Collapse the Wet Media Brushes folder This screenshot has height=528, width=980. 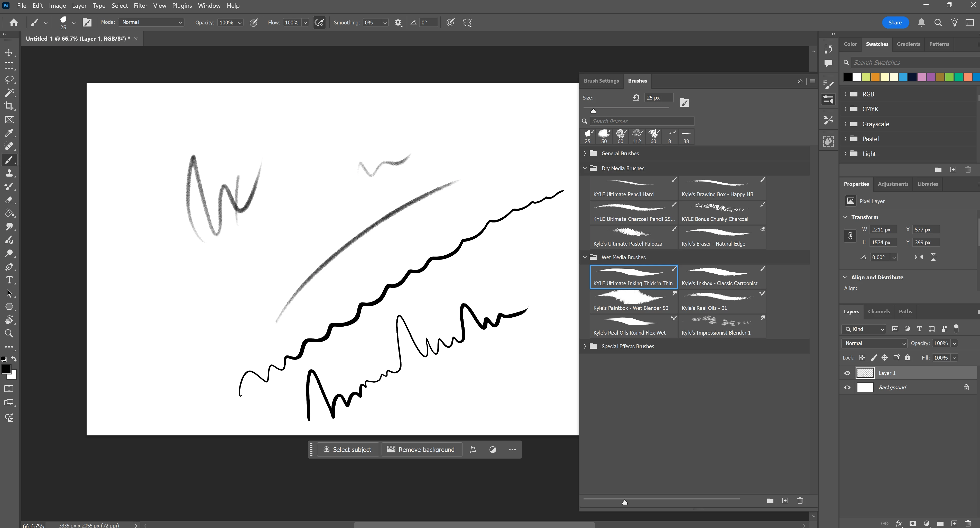585,257
